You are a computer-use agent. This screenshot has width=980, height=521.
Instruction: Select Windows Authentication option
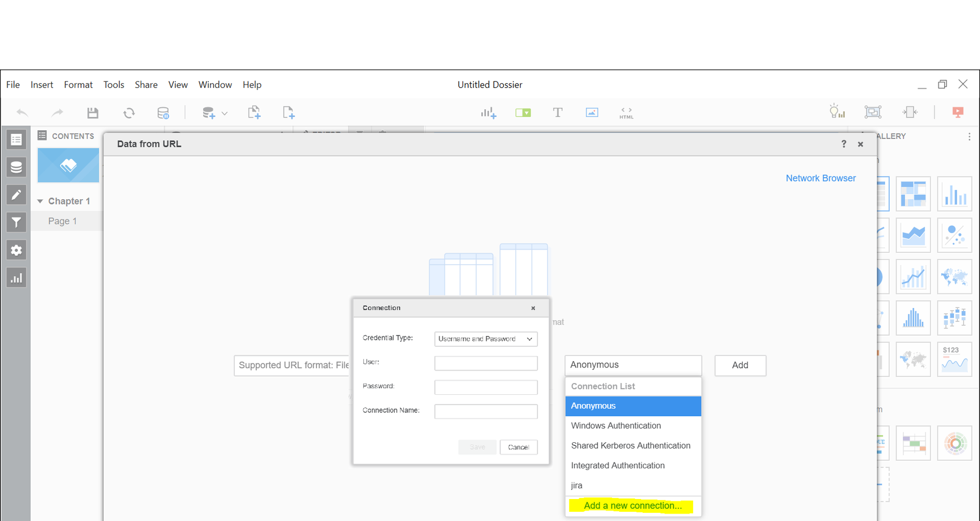633,426
